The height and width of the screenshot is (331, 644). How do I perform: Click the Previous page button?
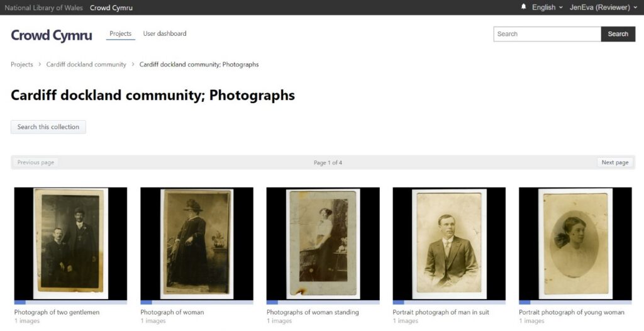point(36,162)
